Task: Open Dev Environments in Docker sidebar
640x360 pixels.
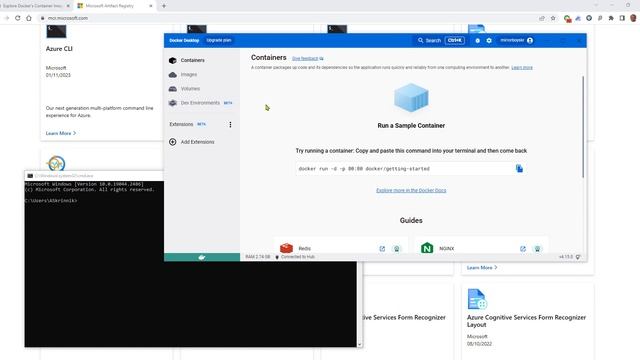Action: click(x=200, y=103)
